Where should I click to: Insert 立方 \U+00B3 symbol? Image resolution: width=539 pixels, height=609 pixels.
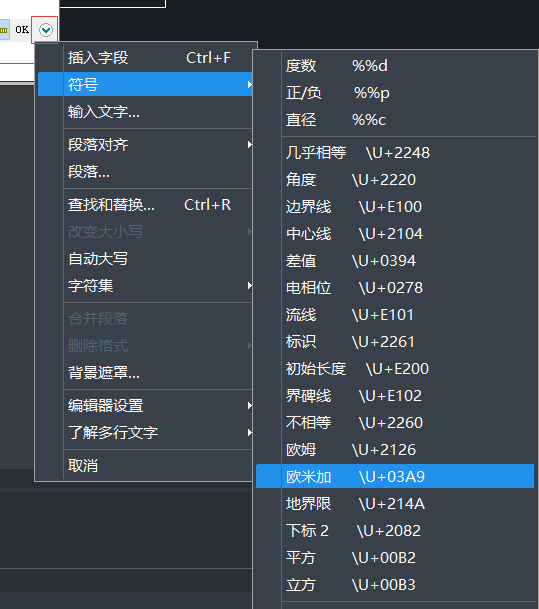coord(395,585)
